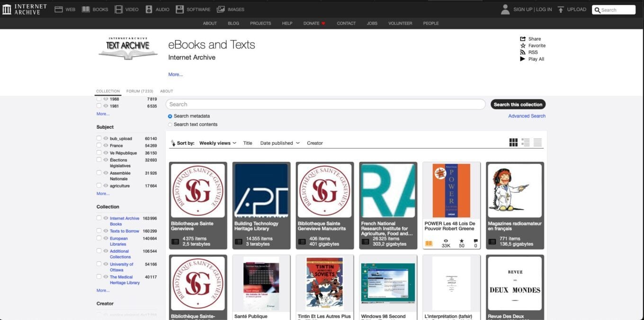Click star icon on POWER Les 48 Lois card

pos(462,240)
